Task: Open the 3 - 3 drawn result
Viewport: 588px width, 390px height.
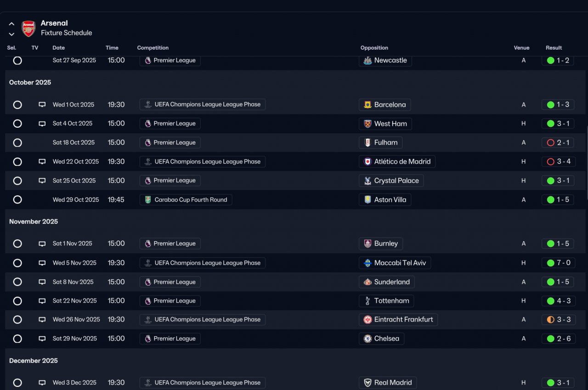Action: (559, 320)
